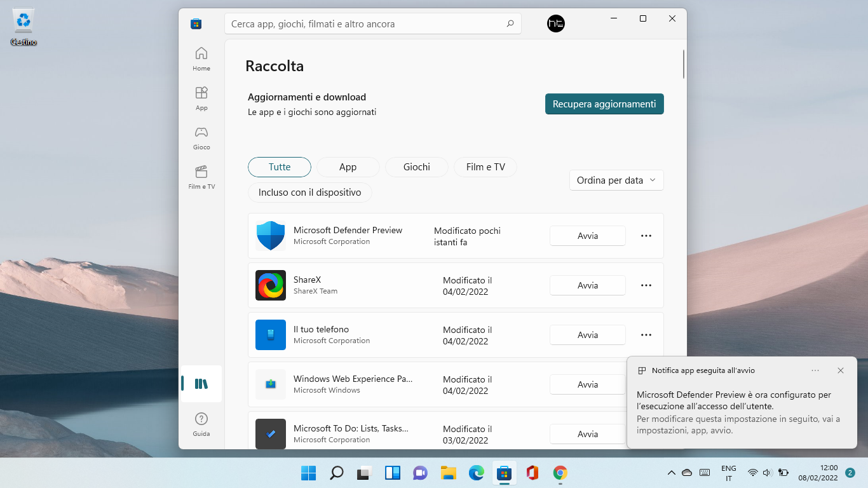Open Guida help in sidebar
This screenshot has height=488, width=868.
(x=201, y=424)
